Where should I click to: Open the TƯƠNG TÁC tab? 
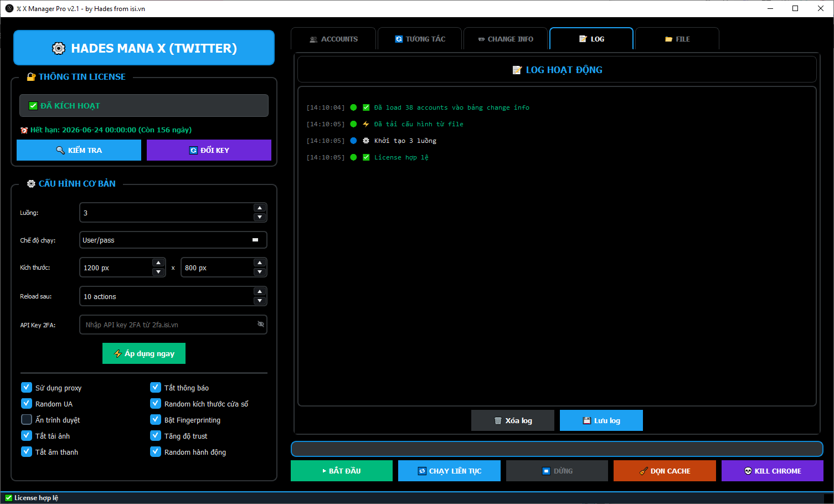tap(420, 38)
